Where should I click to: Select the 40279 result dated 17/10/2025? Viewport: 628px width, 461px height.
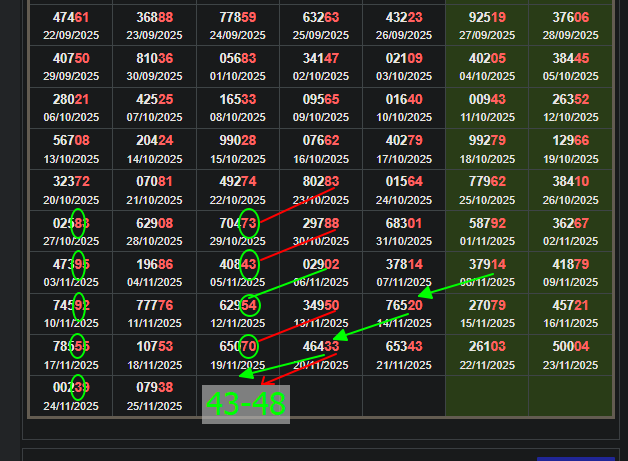(x=404, y=148)
